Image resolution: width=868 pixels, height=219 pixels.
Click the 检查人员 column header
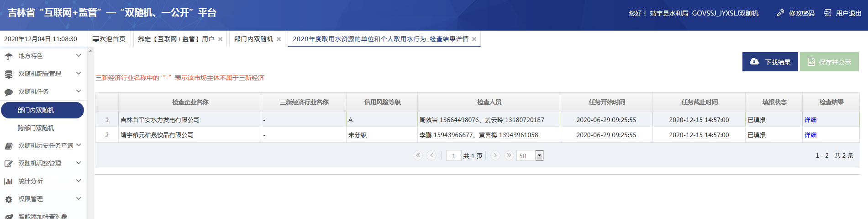(489, 102)
